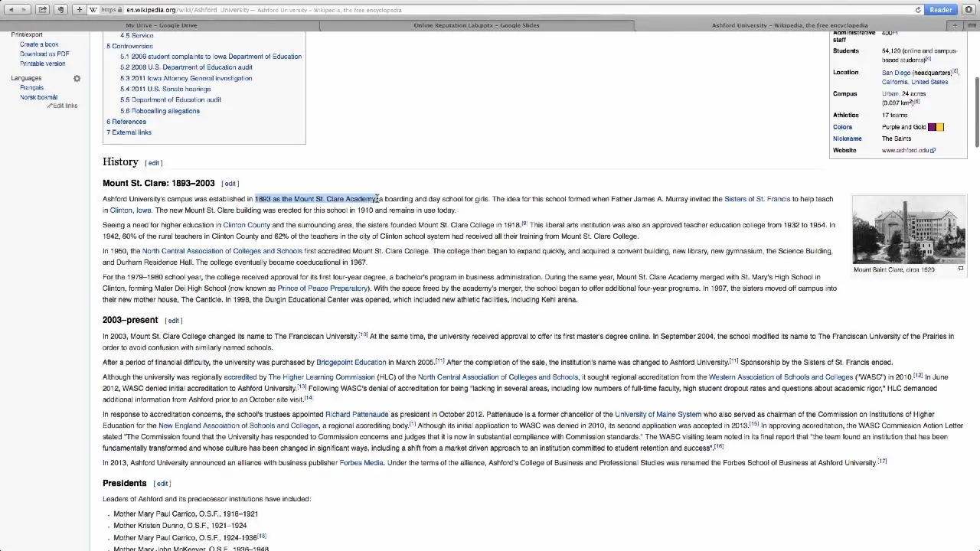
Task: Edit the Presidents section
Action: (x=162, y=484)
